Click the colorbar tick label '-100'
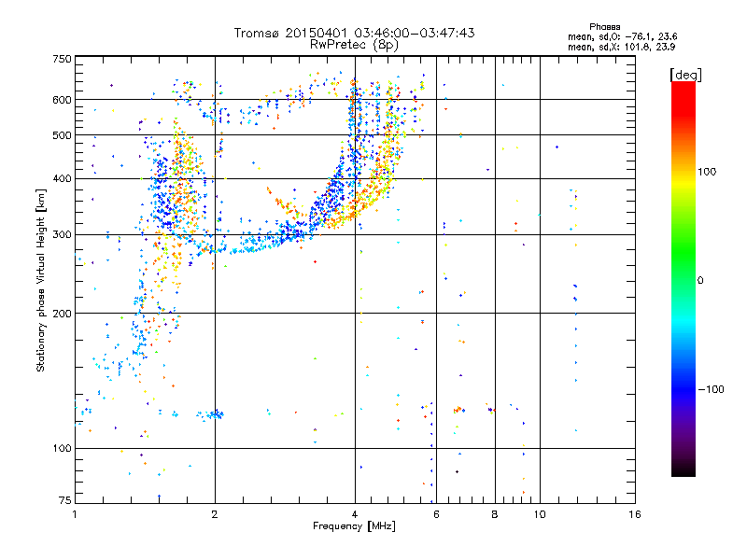Viewport: 747px width, 560px height. pyautogui.click(x=712, y=389)
